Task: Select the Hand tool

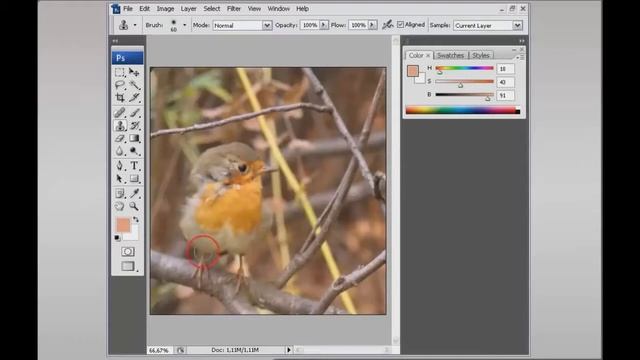Action: pos(120,206)
